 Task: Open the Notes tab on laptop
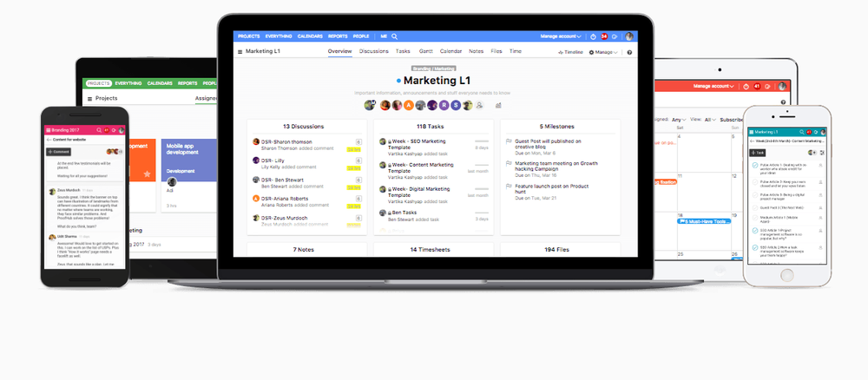tap(476, 51)
